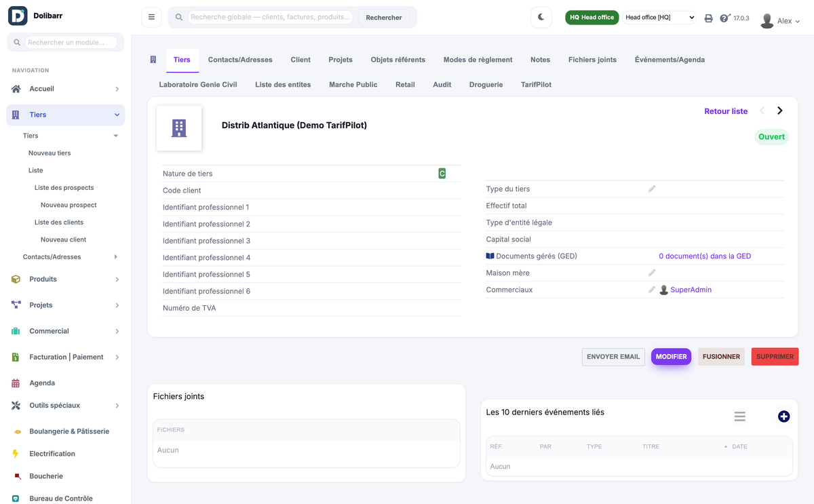Screen dimensions: 814x504
Task: Edit Type du tiers via pencil icon
Action: (x=652, y=189)
